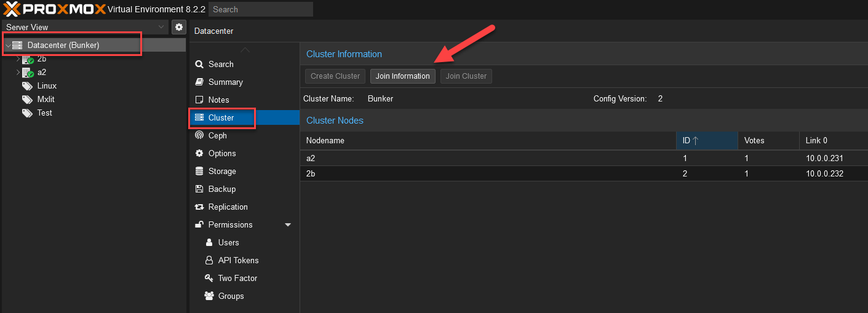Viewport: 868px width, 313px height.
Task: Sort by ID column header
Action: pyautogui.click(x=707, y=140)
